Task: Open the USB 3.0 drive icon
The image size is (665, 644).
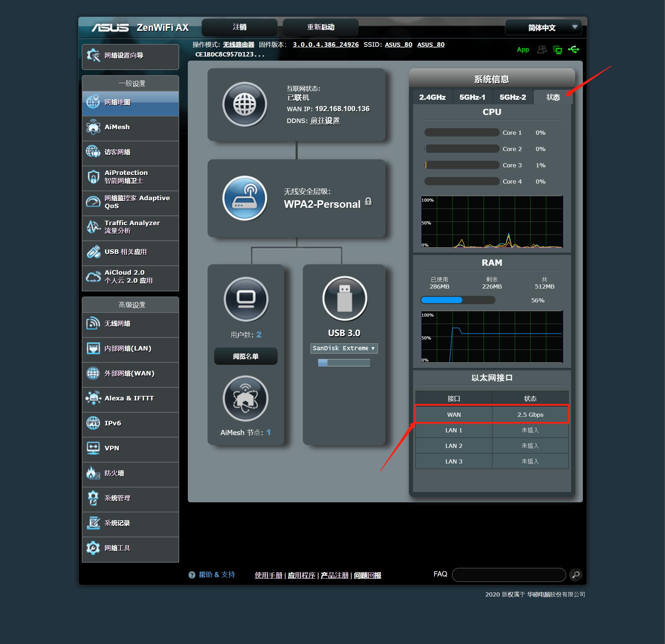Action: [x=344, y=298]
